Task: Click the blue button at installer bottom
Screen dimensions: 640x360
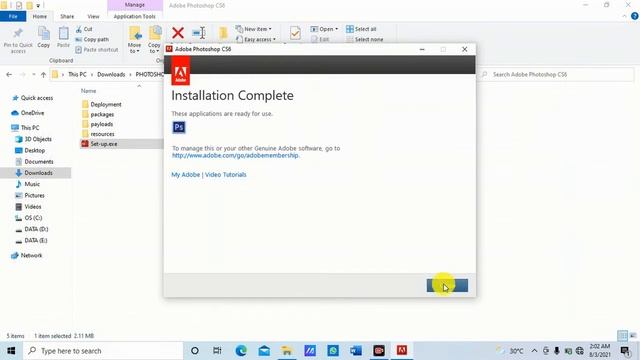Action: point(447,286)
